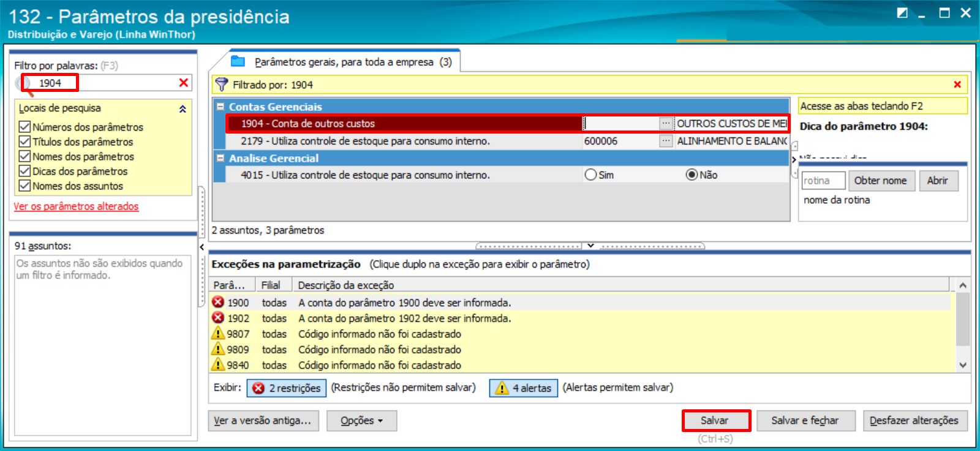Toggle 'Títulos dos parâmetros' checkbox

[x=25, y=142]
